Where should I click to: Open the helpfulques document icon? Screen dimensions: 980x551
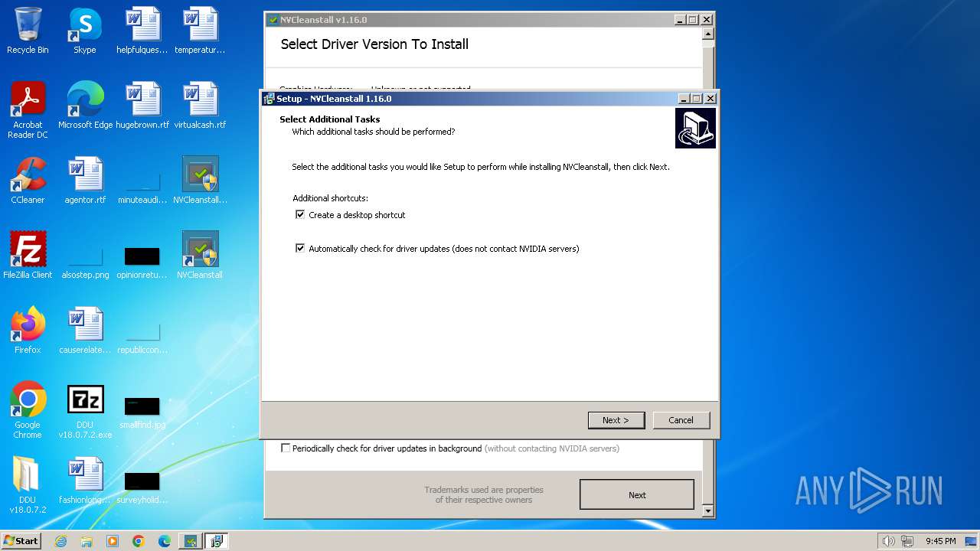142,31
